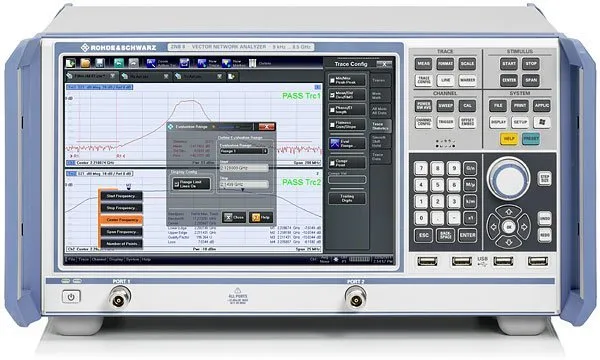Toggle the Min/Max Peak-Peak checkbox
Screen dimensions: 600x360
[x=332, y=81]
